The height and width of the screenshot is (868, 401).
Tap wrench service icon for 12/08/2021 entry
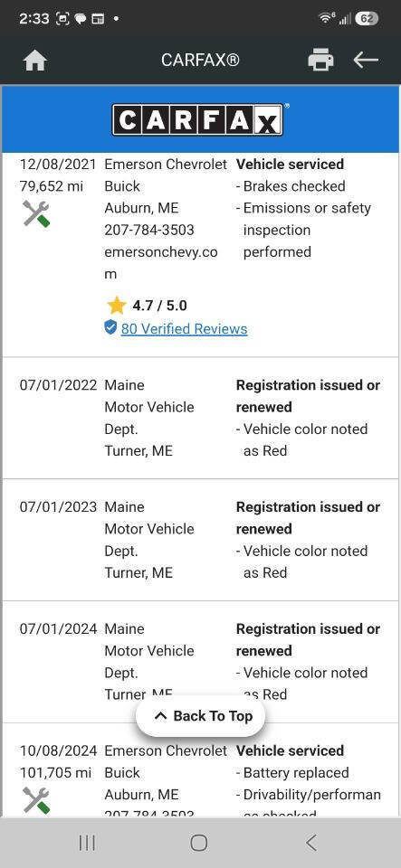tap(36, 213)
